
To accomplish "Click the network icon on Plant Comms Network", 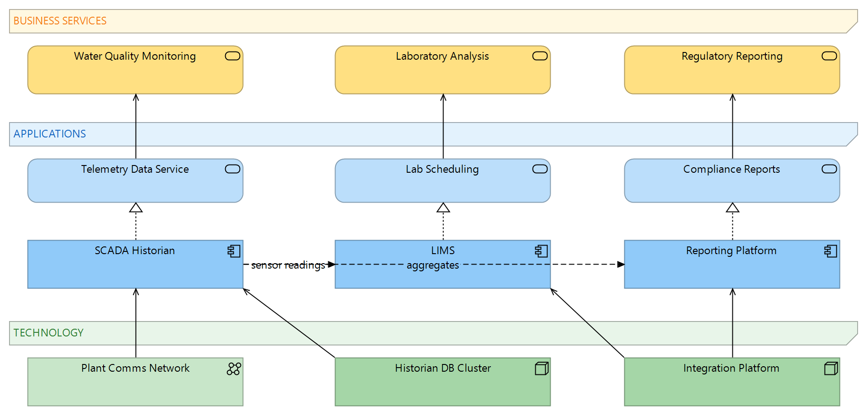I will [234, 369].
